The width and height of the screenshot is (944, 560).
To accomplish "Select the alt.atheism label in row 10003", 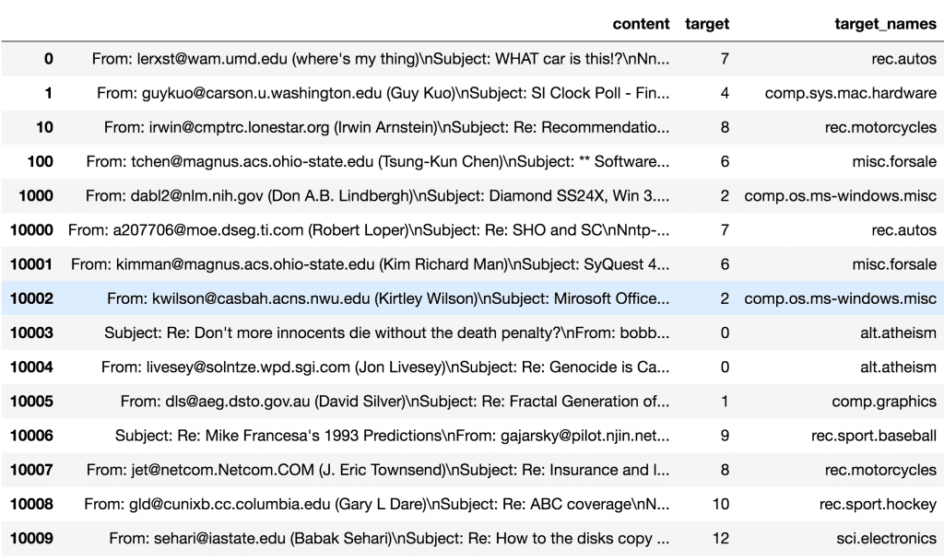I will pos(900,332).
